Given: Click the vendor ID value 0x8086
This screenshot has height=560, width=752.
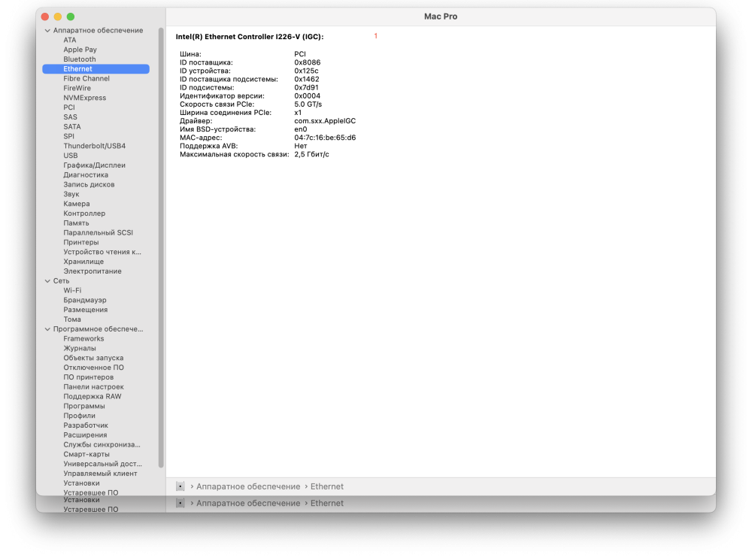Looking at the screenshot, I should click(x=308, y=62).
